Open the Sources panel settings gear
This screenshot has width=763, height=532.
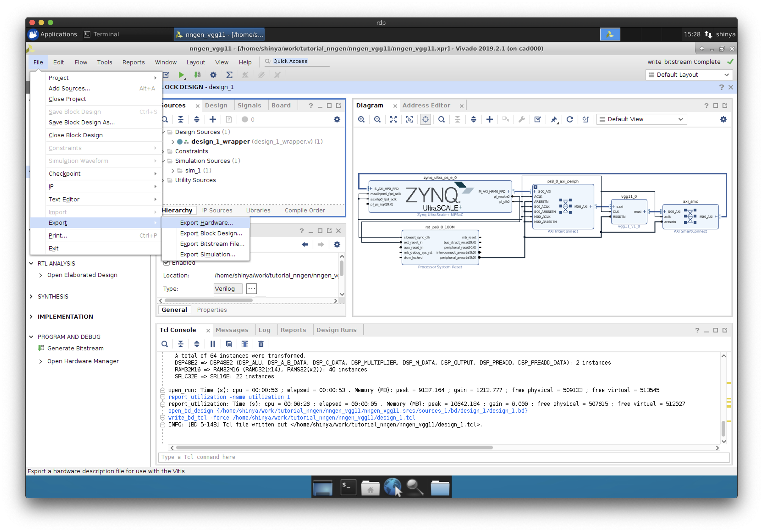337,119
